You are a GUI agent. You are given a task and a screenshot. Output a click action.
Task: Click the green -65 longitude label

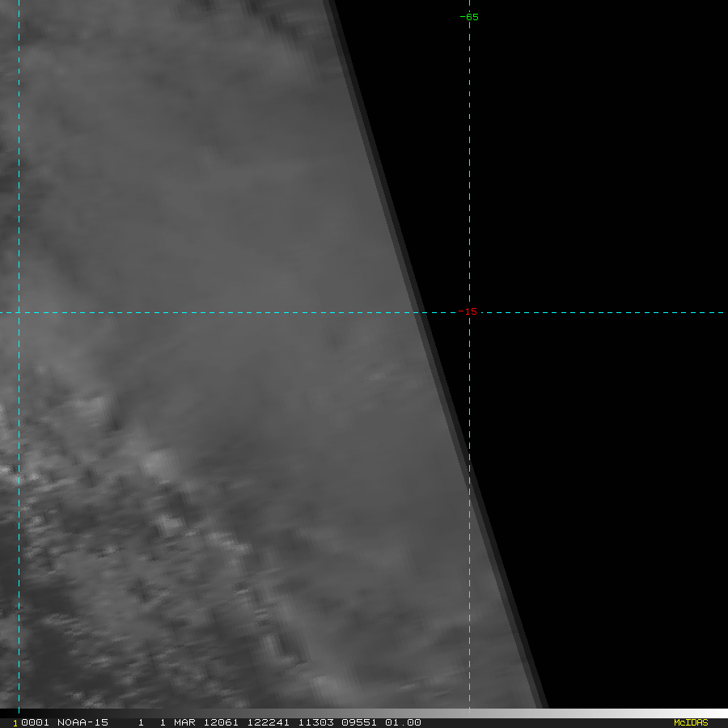coord(469,17)
